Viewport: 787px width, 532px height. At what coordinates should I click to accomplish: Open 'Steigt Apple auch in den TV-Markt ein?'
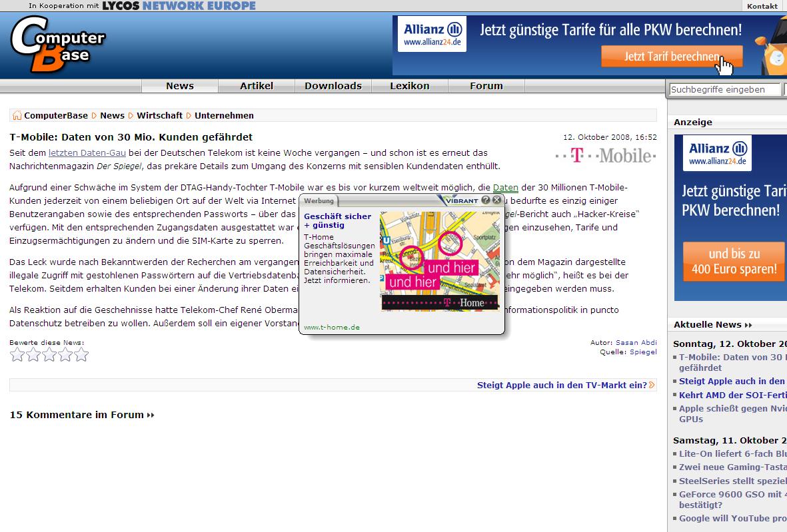(562, 385)
